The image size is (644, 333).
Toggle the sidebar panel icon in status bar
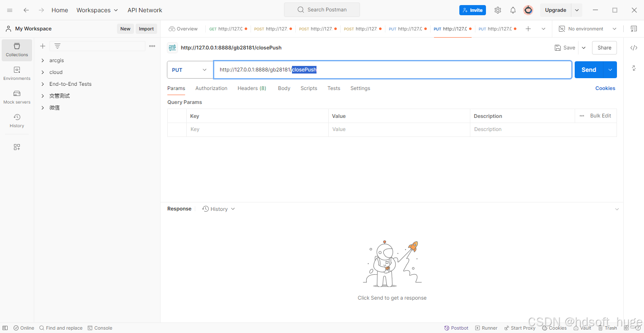(x=5, y=328)
